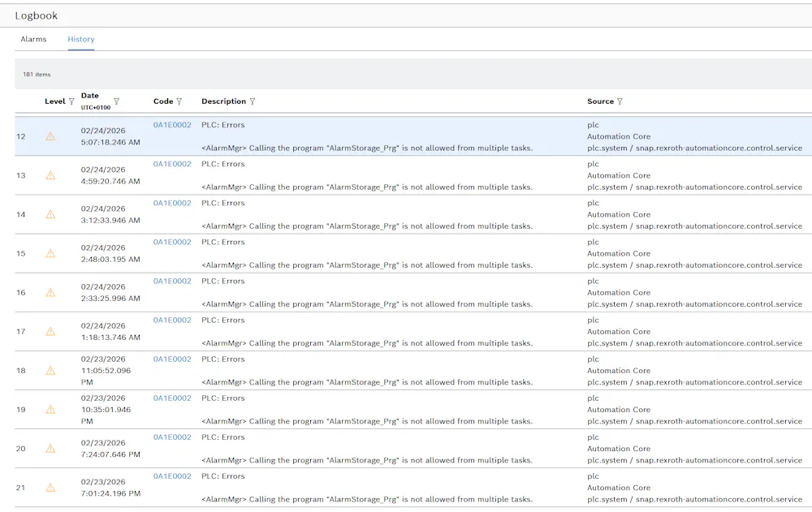This screenshot has width=812, height=512.
Task: Click row number 21
Action: tap(21, 488)
